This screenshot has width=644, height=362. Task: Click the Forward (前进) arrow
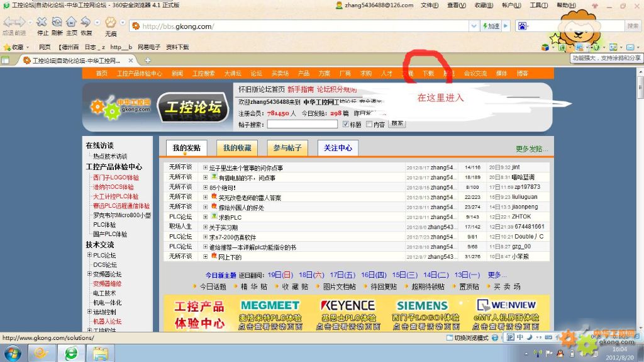21,22
